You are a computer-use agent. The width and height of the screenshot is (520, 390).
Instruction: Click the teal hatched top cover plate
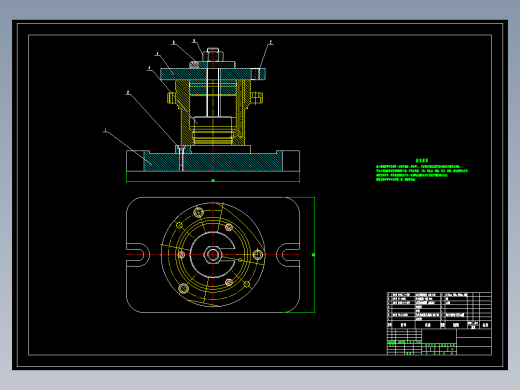[x=213, y=74]
